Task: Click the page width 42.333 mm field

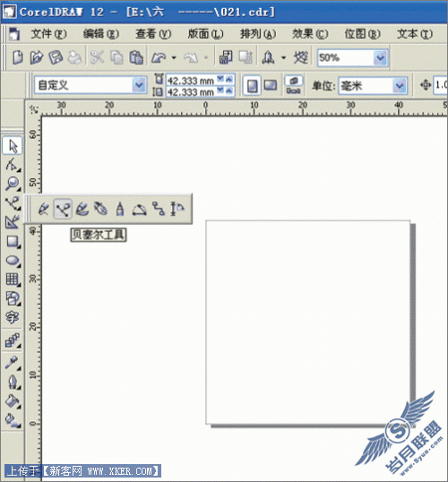Action: 191,81
